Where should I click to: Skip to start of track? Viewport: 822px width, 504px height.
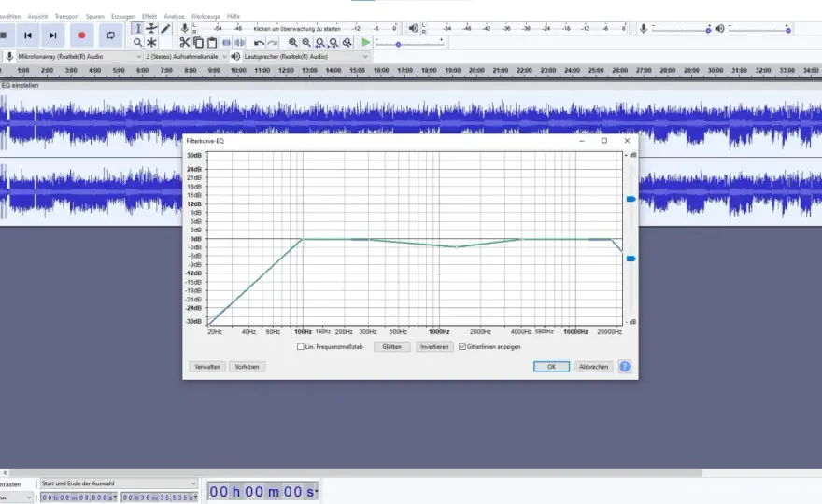(28, 35)
